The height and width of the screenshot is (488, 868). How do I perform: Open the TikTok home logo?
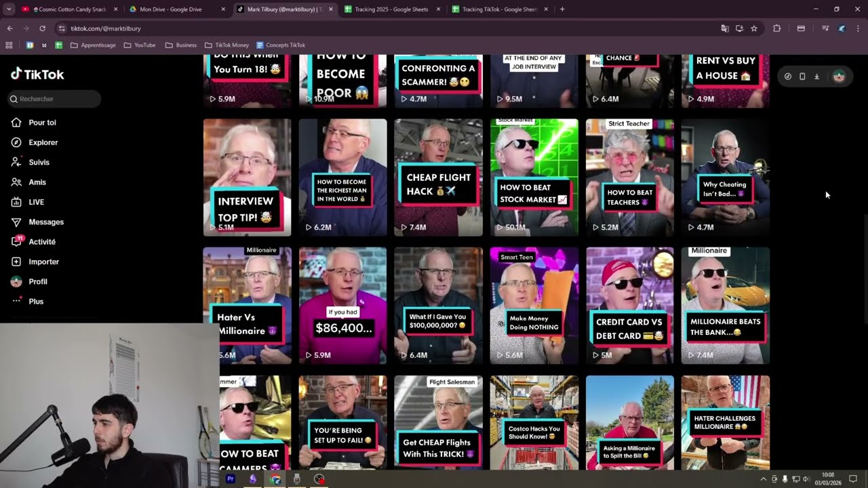click(x=37, y=75)
